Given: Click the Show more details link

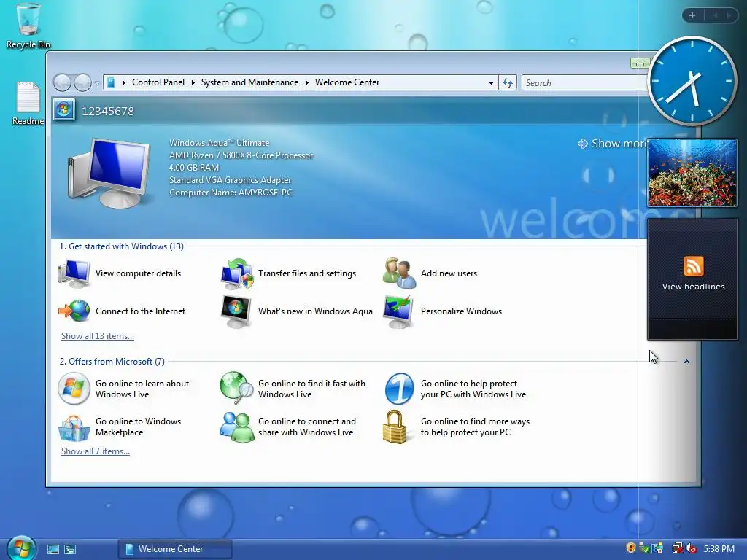Looking at the screenshot, I should click(x=612, y=144).
